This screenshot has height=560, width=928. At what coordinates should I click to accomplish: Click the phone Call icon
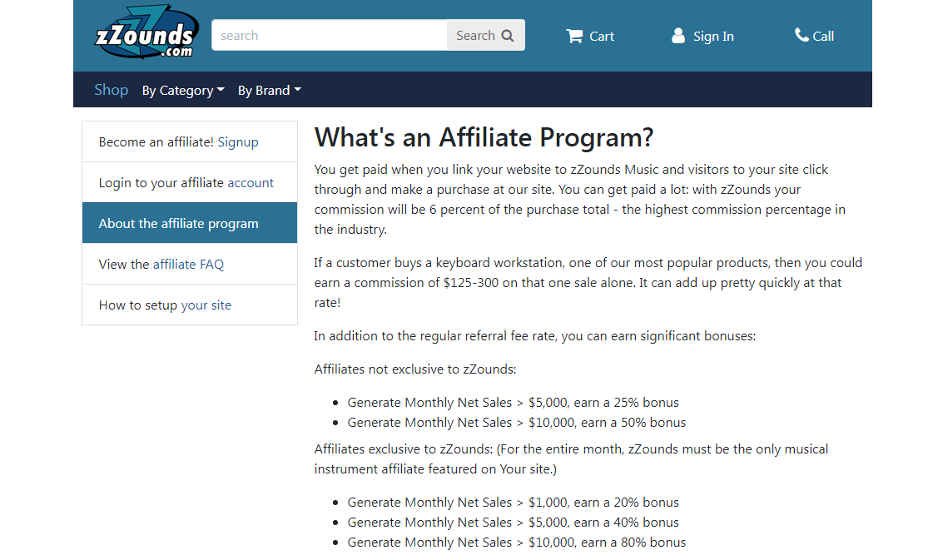(801, 35)
